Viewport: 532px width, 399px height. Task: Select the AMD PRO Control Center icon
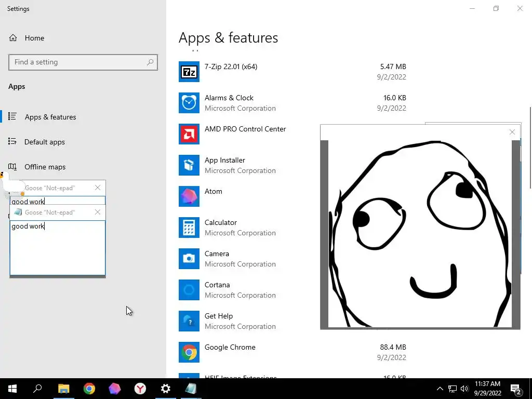tap(189, 134)
